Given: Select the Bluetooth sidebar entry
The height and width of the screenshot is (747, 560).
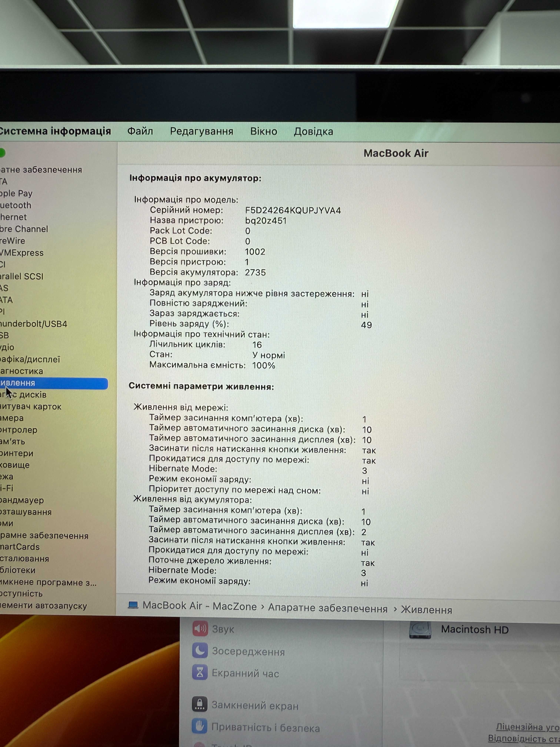Looking at the screenshot, I should 16,205.
